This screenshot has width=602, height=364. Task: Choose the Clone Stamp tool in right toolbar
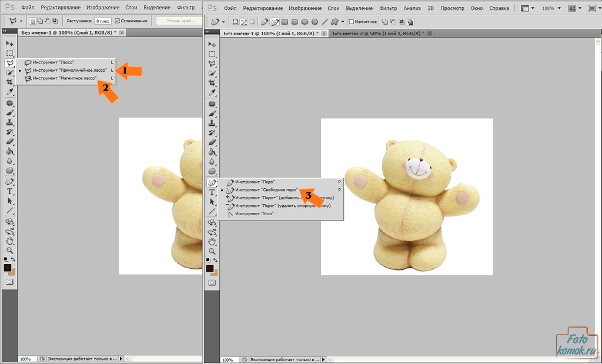[212, 123]
